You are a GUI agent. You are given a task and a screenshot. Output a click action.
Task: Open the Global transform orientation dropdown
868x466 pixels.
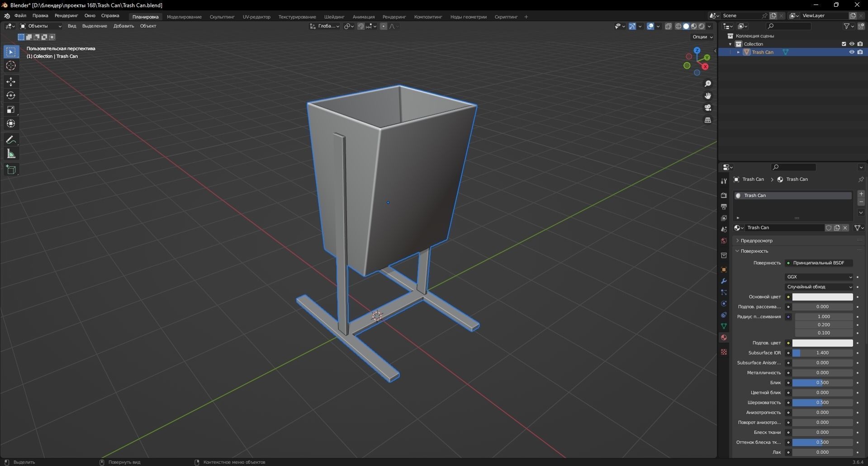click(x=325, y=26)
